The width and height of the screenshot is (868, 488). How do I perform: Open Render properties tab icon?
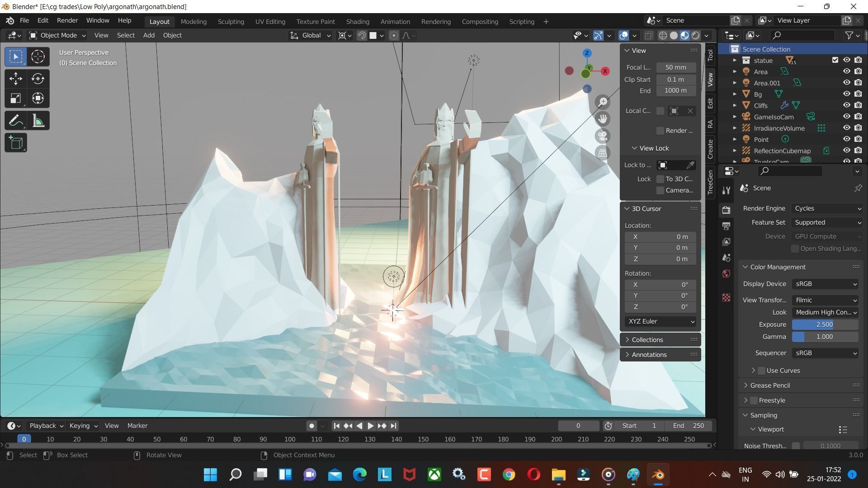coord(726,210)
